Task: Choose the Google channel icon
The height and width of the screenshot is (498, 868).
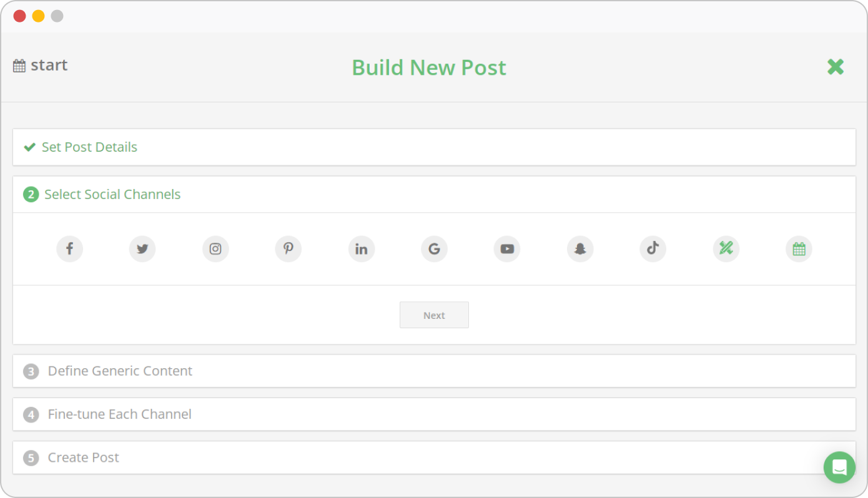Action: click(434, 249)
